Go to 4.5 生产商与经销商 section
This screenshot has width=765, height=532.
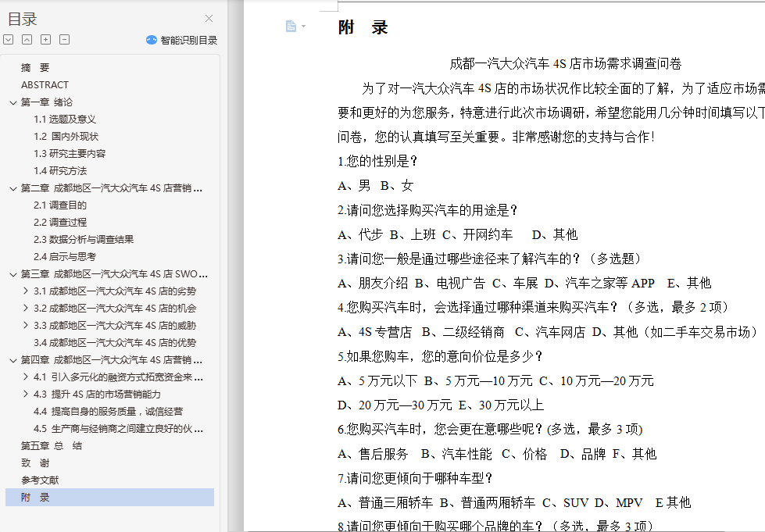coord(118,429)
